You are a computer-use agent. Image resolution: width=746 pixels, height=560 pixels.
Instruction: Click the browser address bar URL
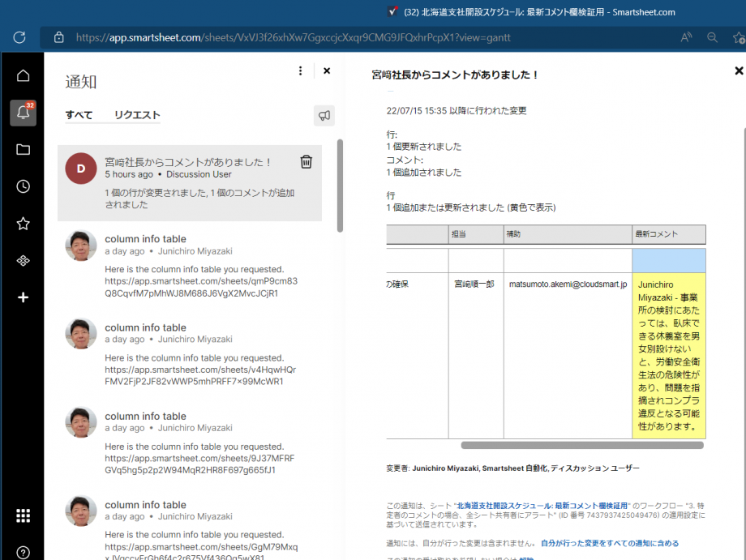point(293,37)
